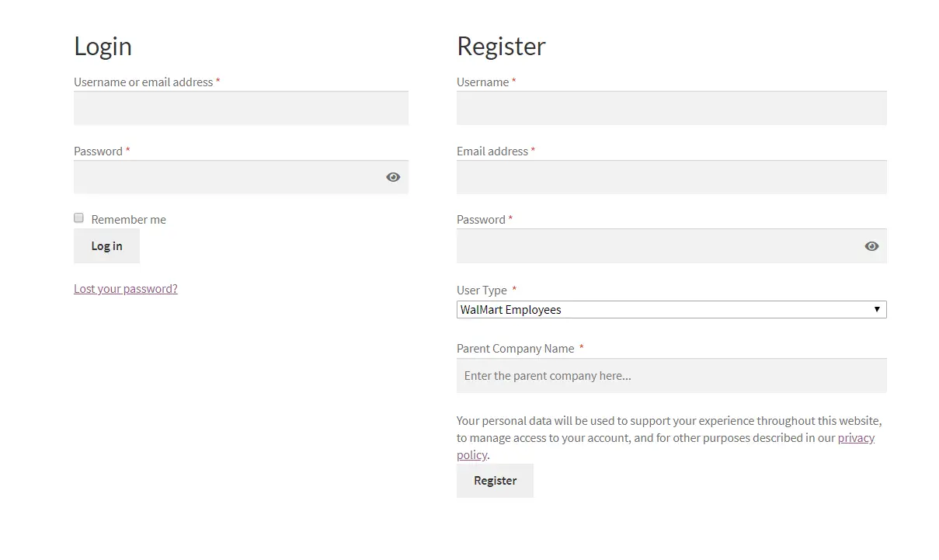Click the Email address label

coord(492,151)
